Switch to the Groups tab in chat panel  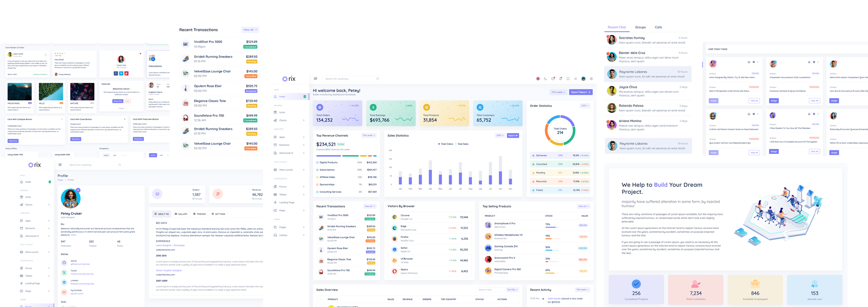pyautogui.click(x=640, y=28)
